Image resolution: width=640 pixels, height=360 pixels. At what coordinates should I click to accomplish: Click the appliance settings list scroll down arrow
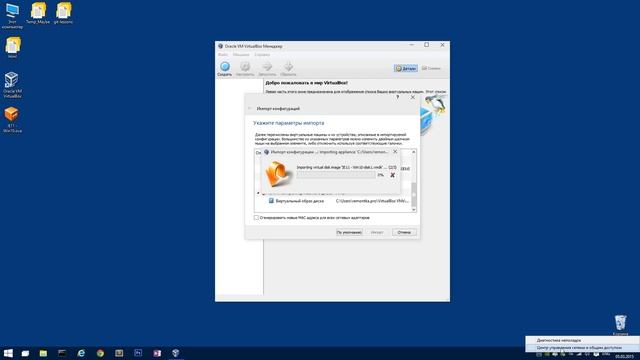pyautogui.click(x=413, y=209)
